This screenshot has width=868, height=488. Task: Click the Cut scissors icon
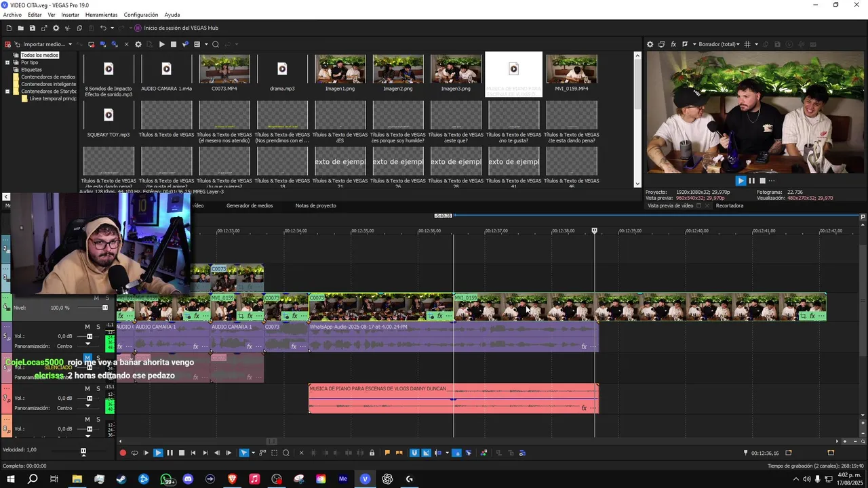tap(67, 28)
